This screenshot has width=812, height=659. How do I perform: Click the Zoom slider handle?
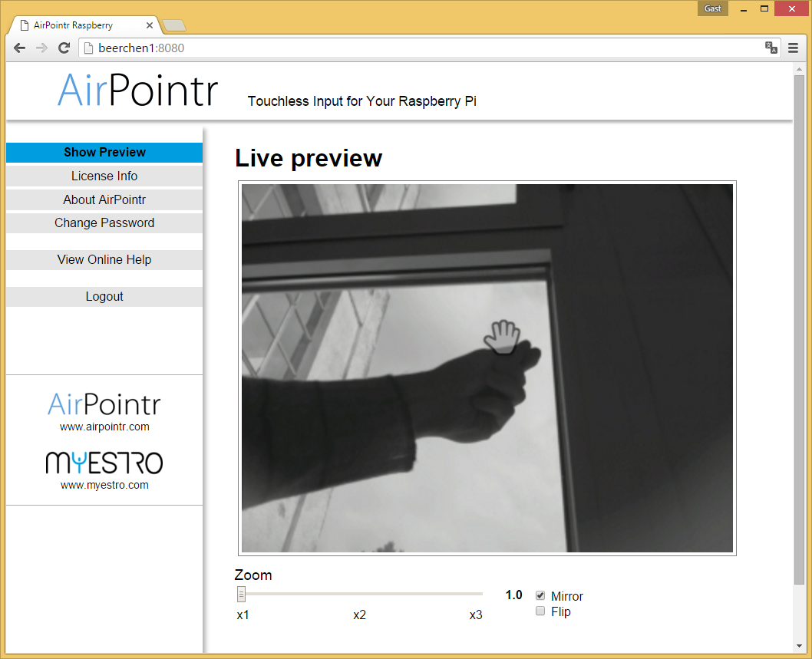tap(241, 594)
